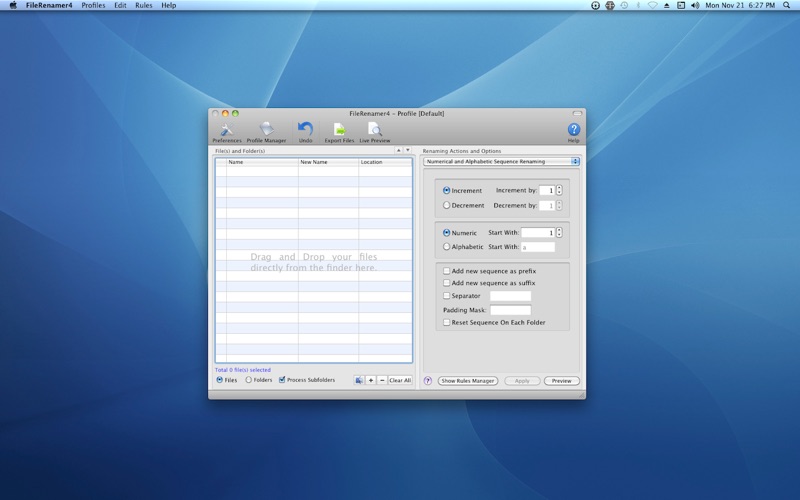Open the Profiles menu
This screenshot has width=800, height=500.
[93, 5]
